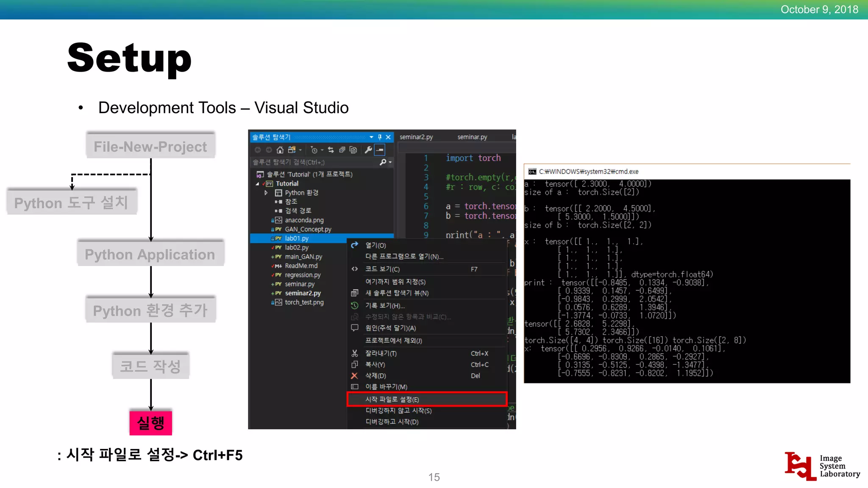
Task: Select seminar2.py in the tree
Action: click(x=303, y=293)
